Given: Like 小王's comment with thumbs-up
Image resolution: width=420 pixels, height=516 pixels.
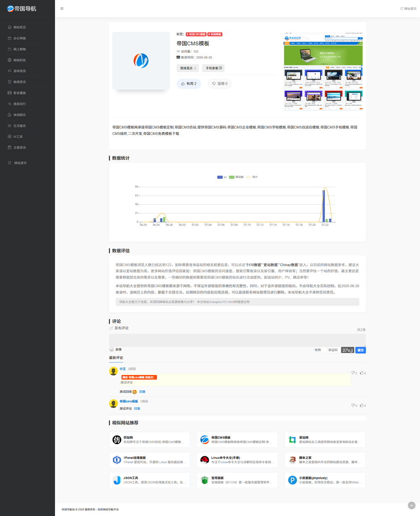Looking at the screenshot, I should [363, 373].
